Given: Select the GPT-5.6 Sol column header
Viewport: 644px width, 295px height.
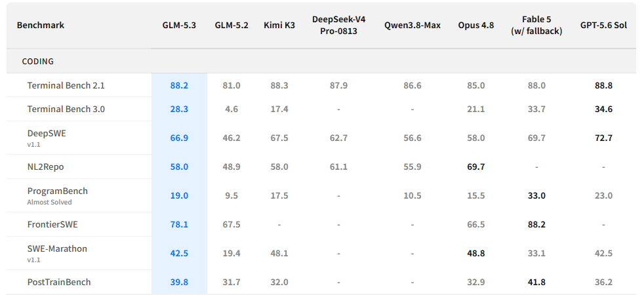Looking at the screenshot, I should pos(604,25).
